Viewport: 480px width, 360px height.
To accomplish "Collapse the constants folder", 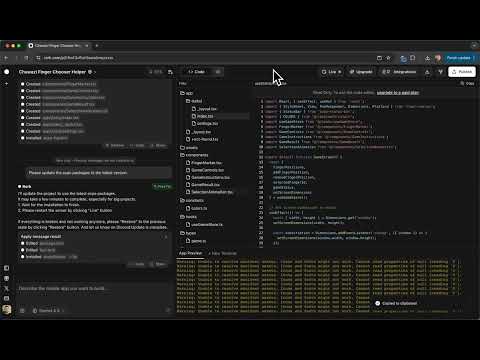I will (x=192, y=200).
